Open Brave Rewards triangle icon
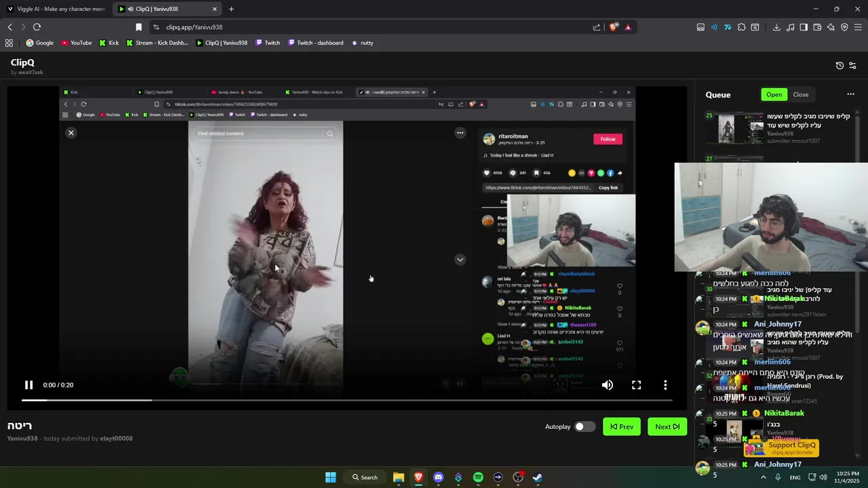 628,27
